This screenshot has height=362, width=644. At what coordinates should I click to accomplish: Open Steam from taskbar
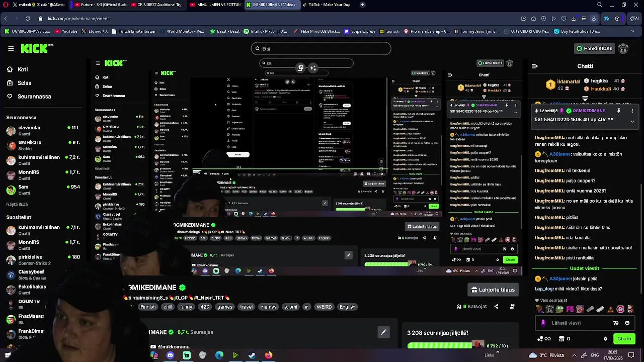tap(252, 355)
